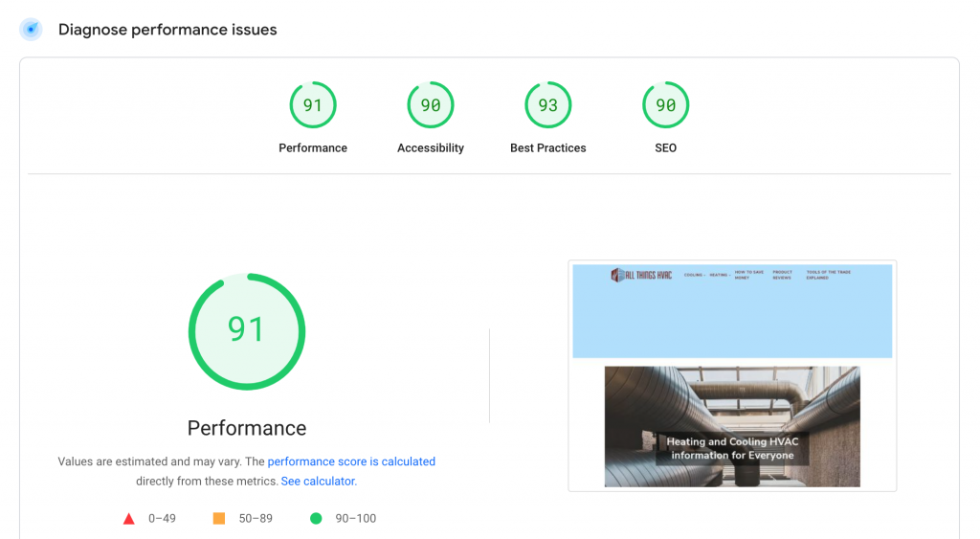The height and width of the screenshot is (539, 980).
Task: Click the green circle 90–100 legend icon
Action: 316,519
